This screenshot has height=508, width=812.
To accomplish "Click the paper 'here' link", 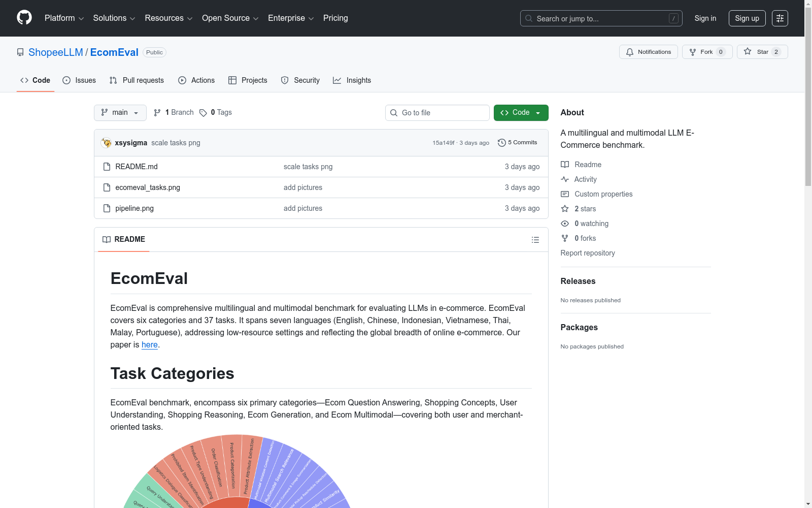I will click(150, 344).
